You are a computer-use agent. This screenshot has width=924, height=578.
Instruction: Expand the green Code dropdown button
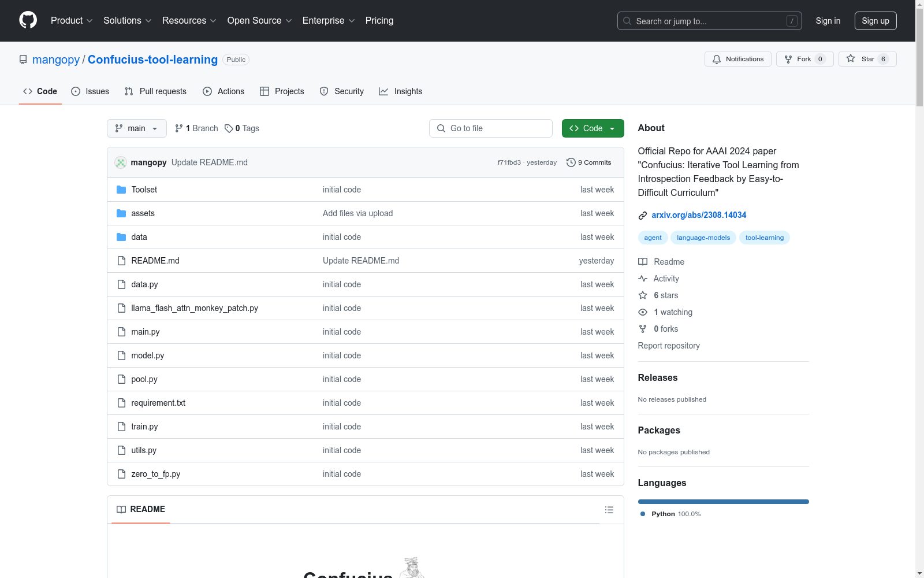[593, 128]
